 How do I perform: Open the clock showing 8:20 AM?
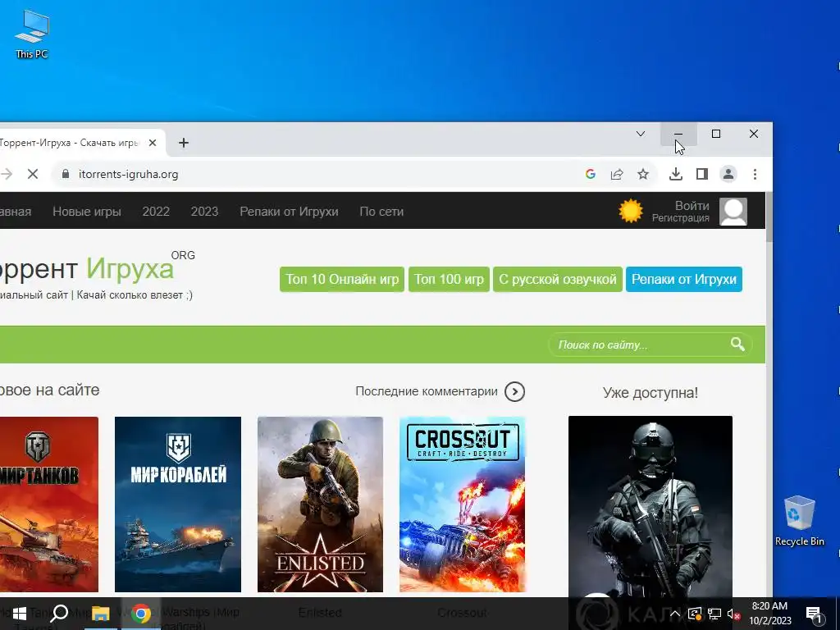(769, 614)
